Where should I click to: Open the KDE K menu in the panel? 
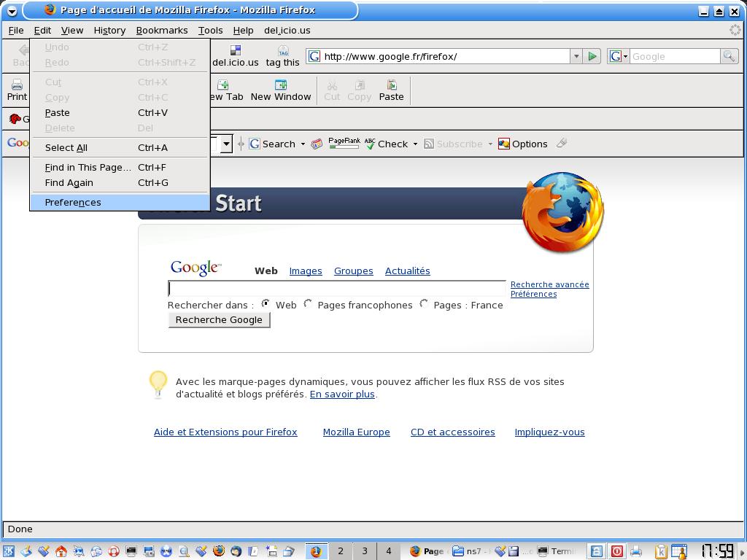[9, 551]
